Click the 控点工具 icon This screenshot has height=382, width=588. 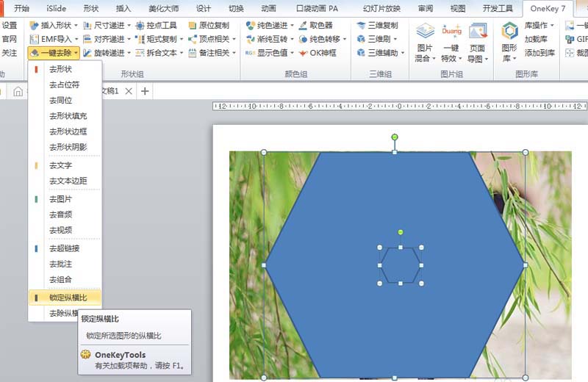140,26
